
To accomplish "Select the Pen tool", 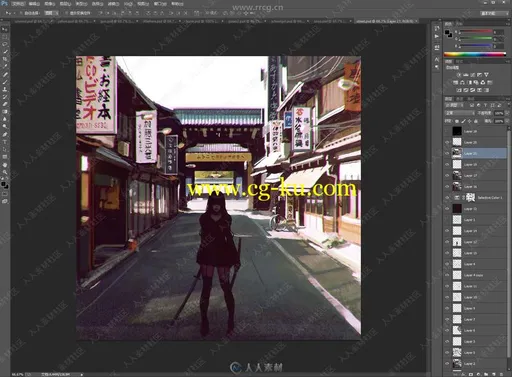I will click(x=5, y=134).
